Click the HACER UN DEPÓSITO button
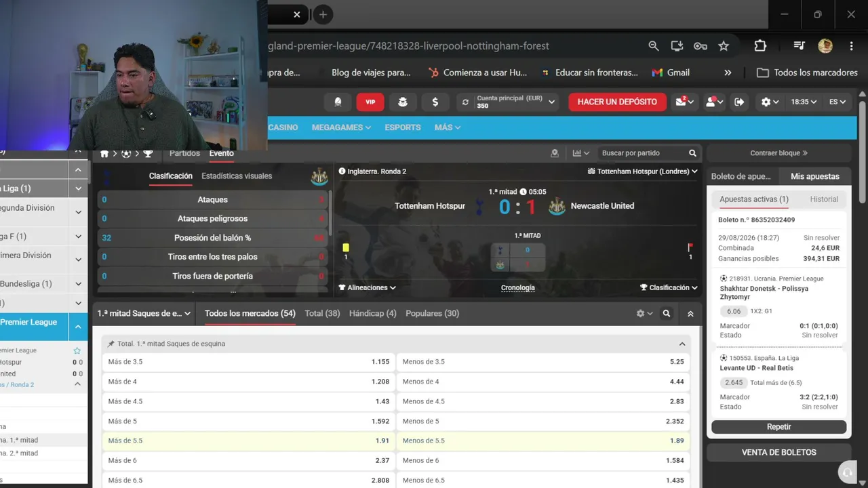Viewport: 868px width, 488px height. click(617, 102)
